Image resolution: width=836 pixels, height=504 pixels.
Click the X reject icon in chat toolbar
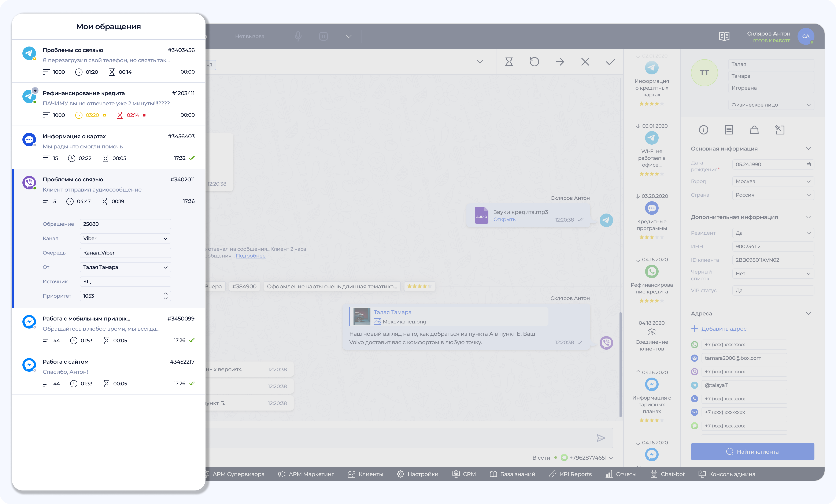[585, 62]
